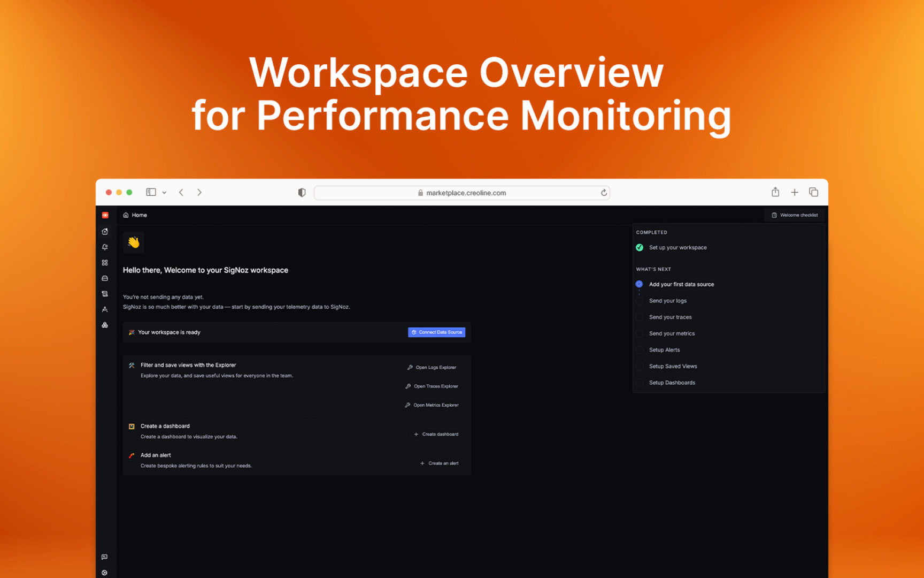The width and height of the screenshot is (924, 578).
Task: Click the Connect Data Source button
Action: coord(436,332)
